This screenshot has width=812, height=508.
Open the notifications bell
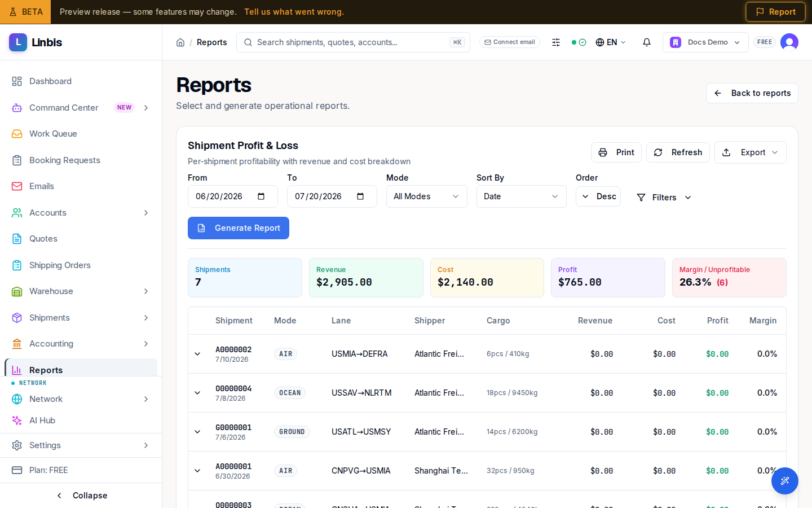647,42
